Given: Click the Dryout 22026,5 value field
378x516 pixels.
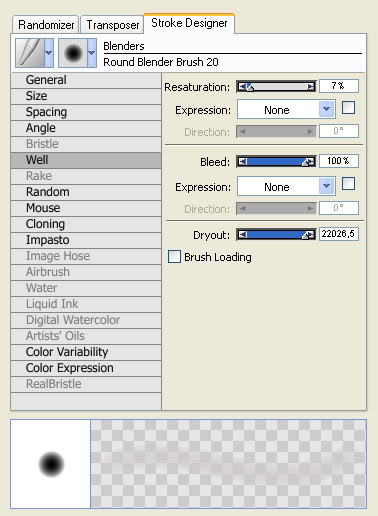Looking at the screenshot, I should point(339,234).
